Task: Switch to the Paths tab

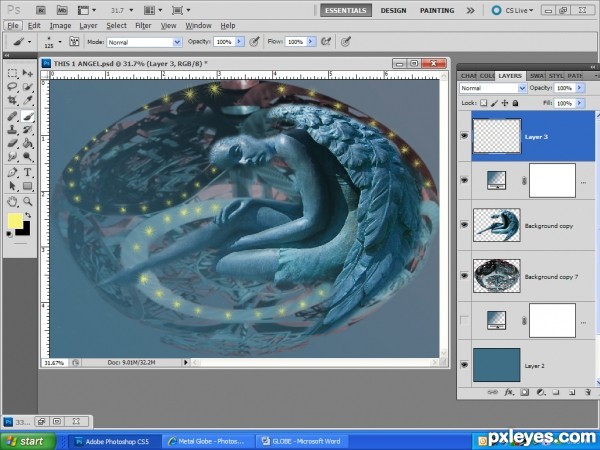Action: pyautogui.click(x=574, y=76)
